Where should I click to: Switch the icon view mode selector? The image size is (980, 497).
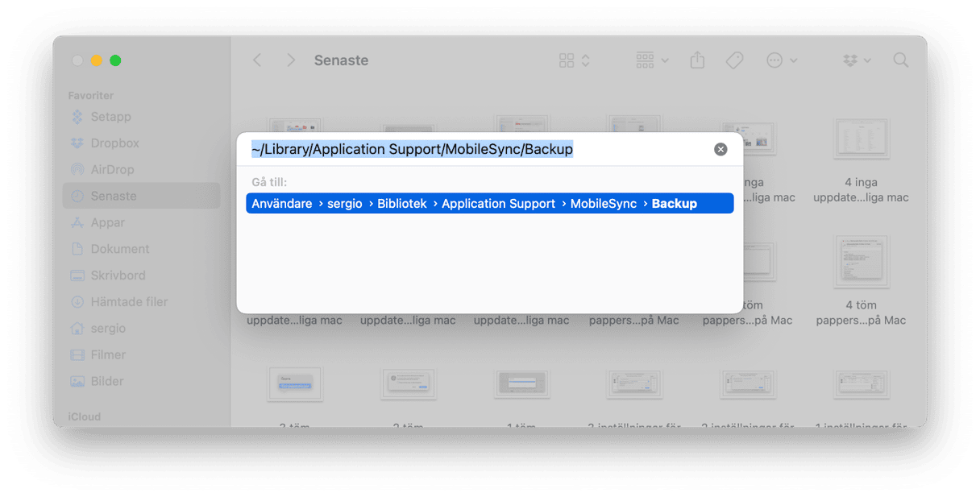point(575,60)
